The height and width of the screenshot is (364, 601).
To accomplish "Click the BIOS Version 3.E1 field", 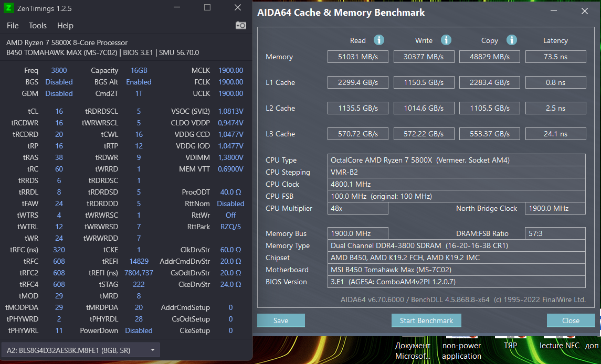I will coord(457,282).
